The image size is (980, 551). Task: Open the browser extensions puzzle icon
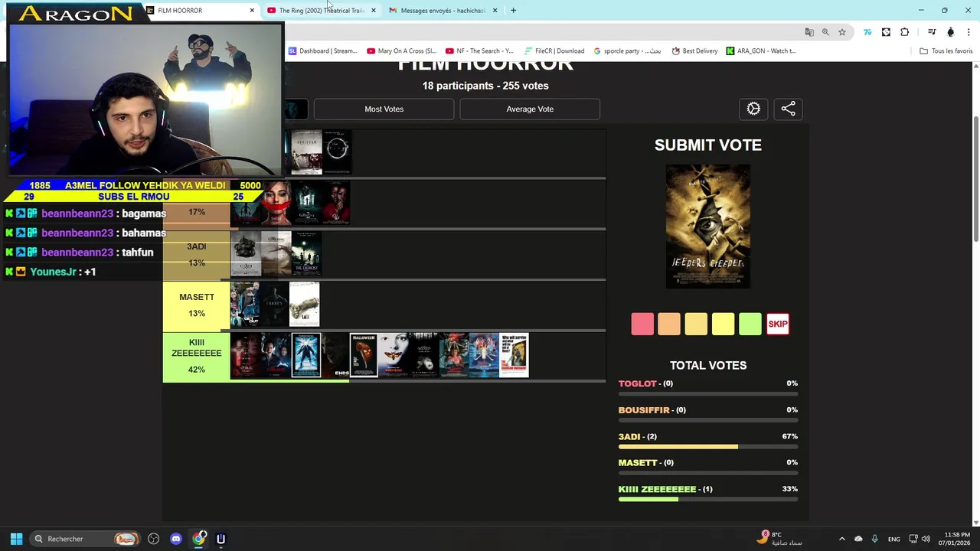905,32
